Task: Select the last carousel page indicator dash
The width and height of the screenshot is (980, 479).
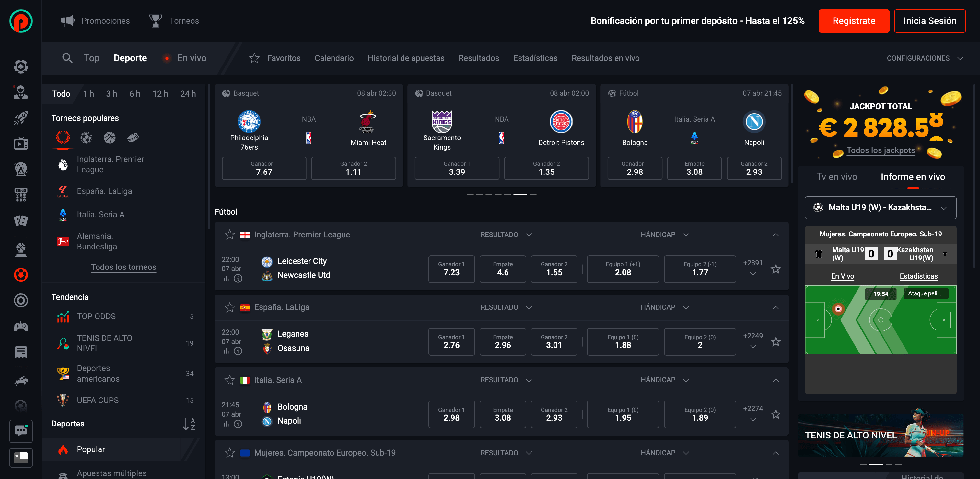Action: click(x=533, y=195)
